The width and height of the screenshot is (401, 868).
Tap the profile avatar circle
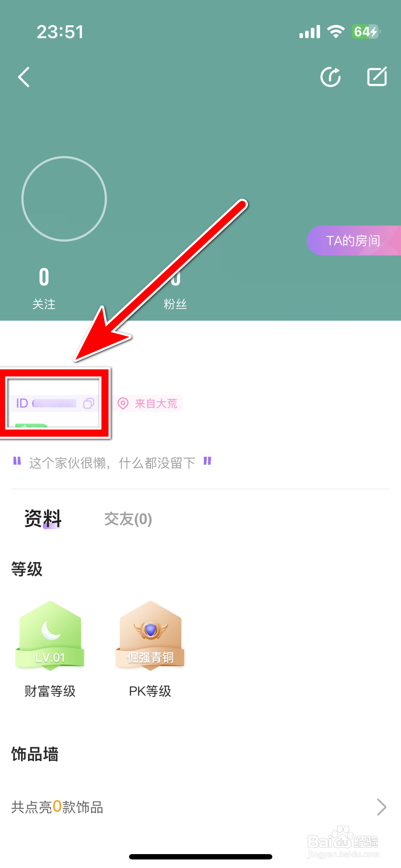click(64, 198)
